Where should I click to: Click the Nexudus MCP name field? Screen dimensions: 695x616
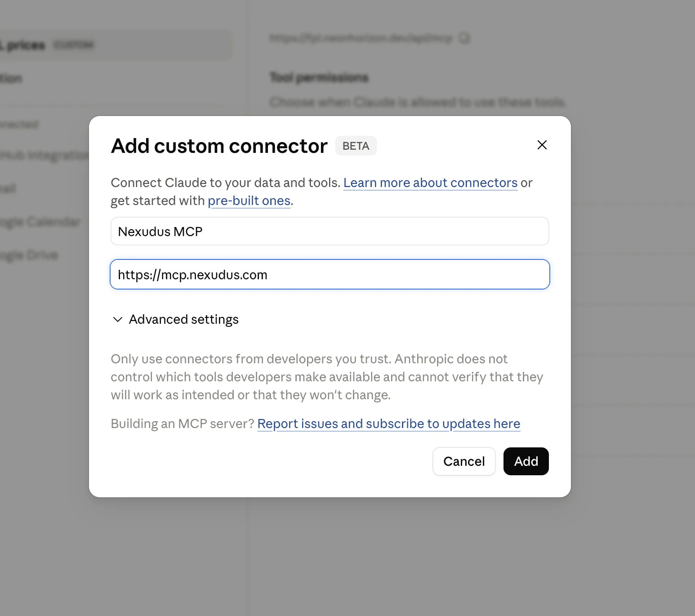330,231
